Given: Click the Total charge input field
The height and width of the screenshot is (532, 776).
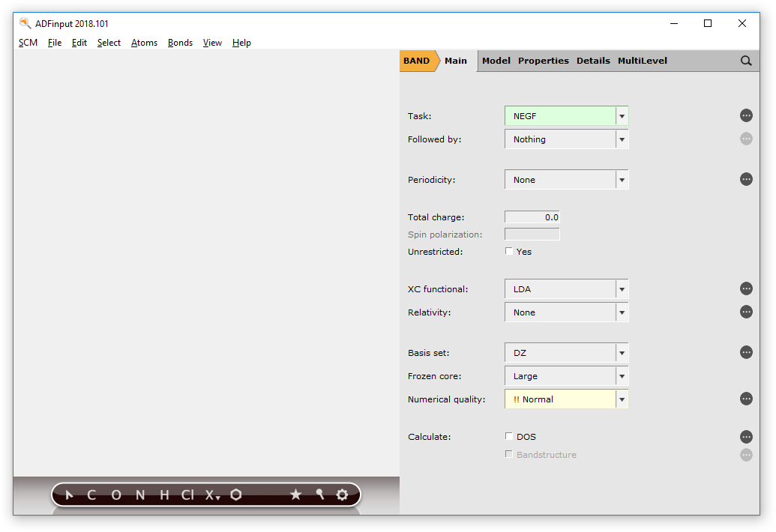Looking at the screenshot, I should click(532, 217).
